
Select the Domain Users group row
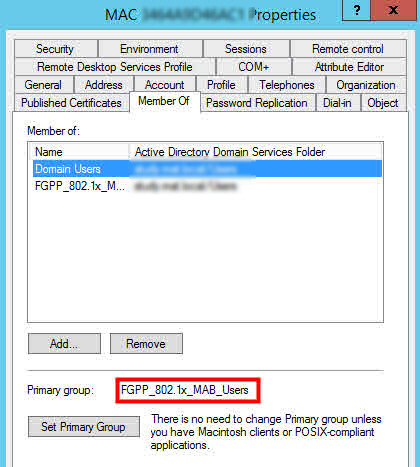coord(207,169)
